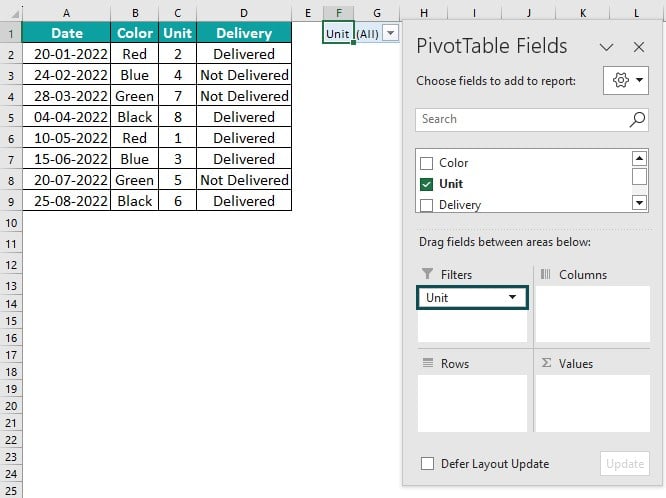Select column G header
The height and width of the screenshot is (498, 666).
click(377, 13)
